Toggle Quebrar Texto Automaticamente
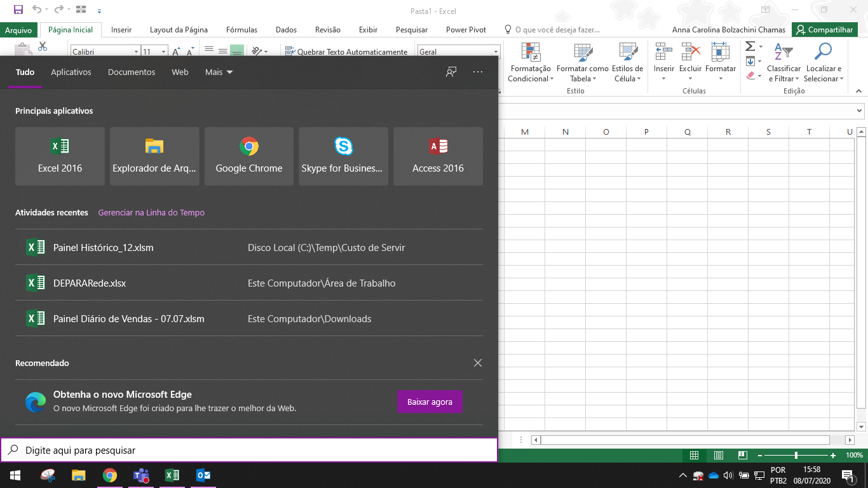868x488 pixels. tap(346, 52)
